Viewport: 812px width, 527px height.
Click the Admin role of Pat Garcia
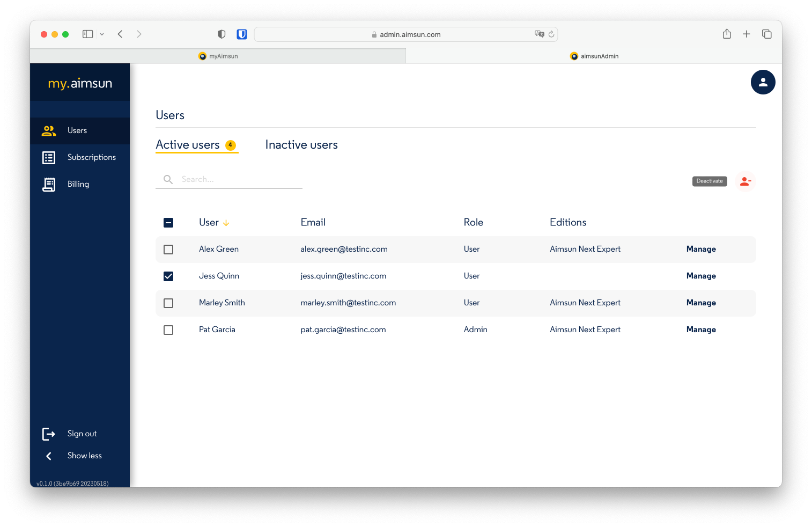[x=476, y=330]
